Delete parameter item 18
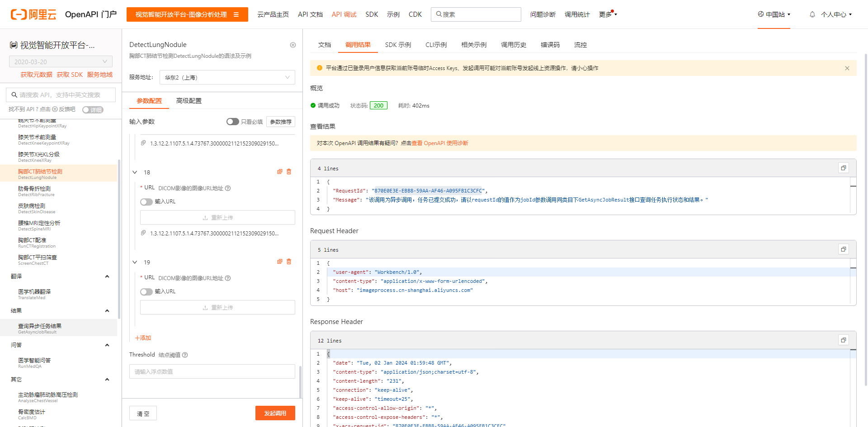Viewport: 868px width, 427px height. [289, 172]
